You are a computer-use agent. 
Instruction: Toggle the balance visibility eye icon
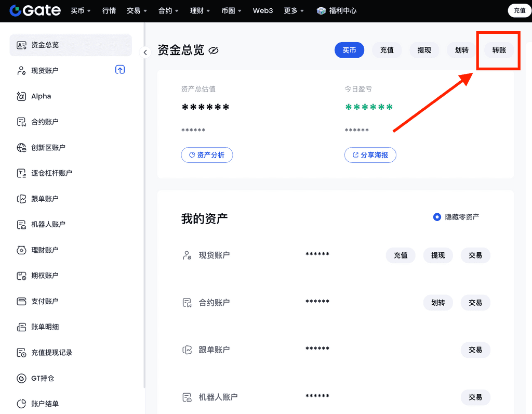214,50
